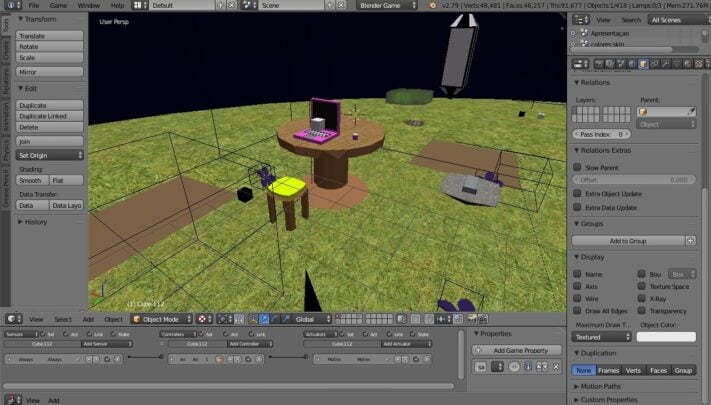This screenshot has width=711, height=405.
Task: Click the Add Game Property button
Action: coord(514,350)
